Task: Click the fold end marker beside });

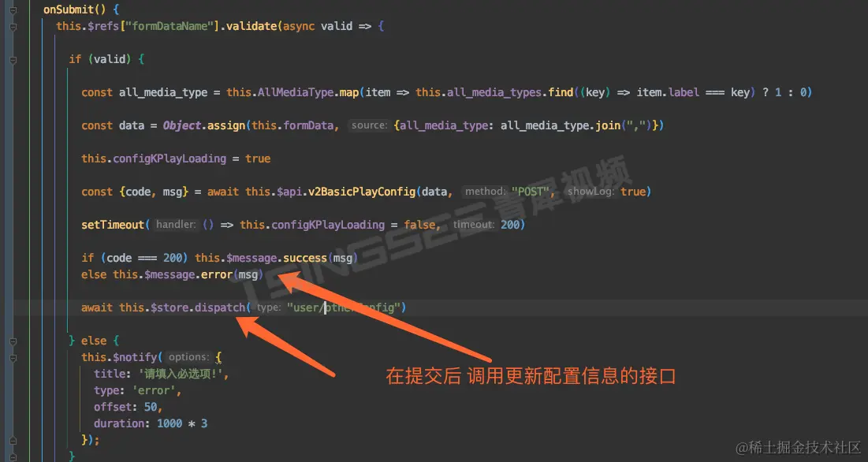Action: pyautogui.click(x=13, y=441)
